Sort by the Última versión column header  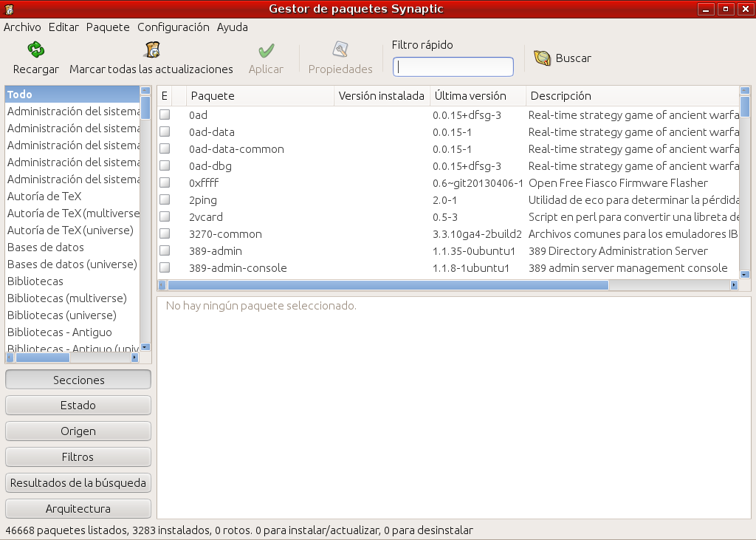(x=478, y=96)
